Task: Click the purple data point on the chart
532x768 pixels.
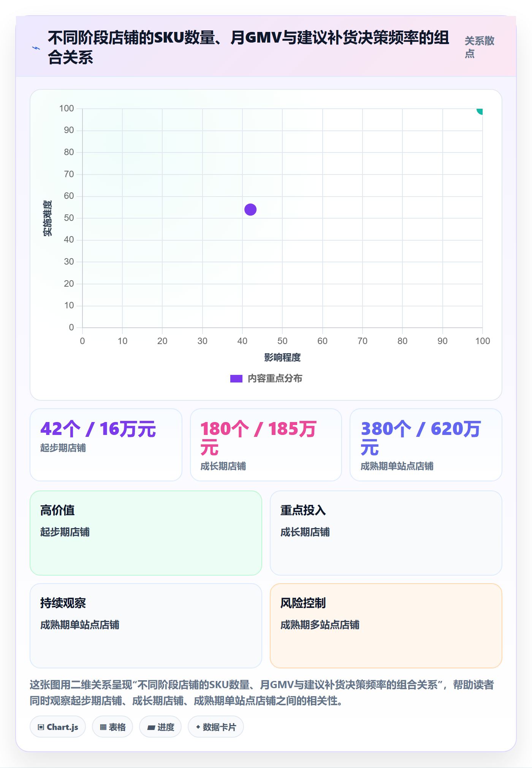Action: [250, 209]
